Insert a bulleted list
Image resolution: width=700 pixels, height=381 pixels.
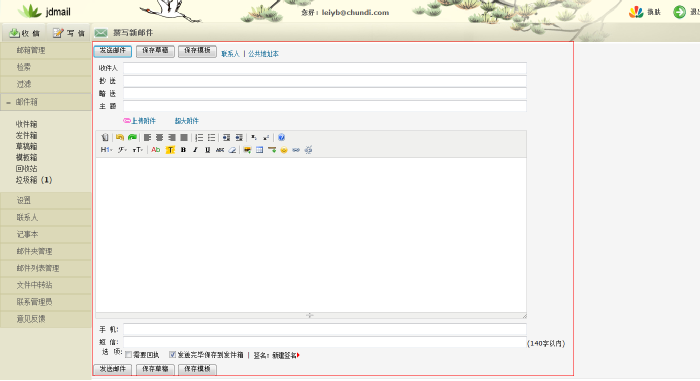click(212, 138)
